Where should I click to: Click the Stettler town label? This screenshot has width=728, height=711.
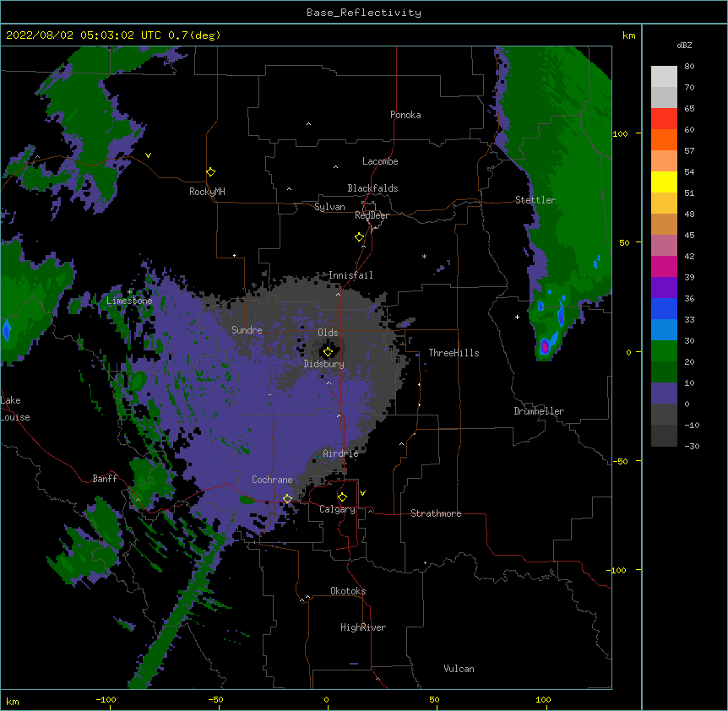[x=535, y=200]
